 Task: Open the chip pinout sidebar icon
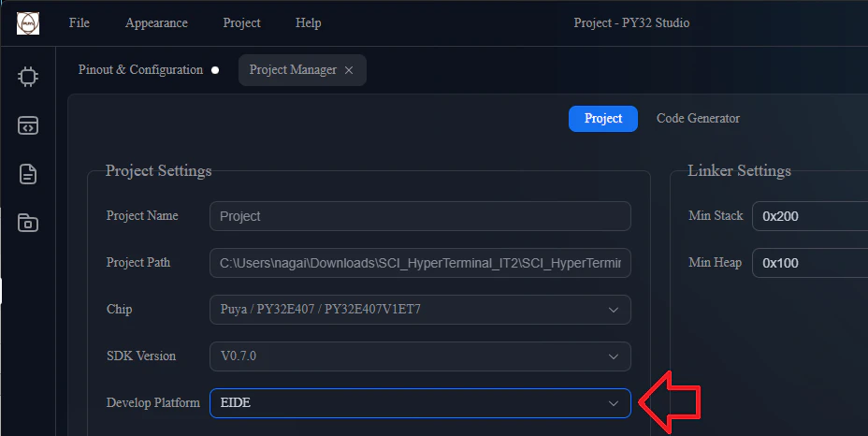(x=28, y=77)
